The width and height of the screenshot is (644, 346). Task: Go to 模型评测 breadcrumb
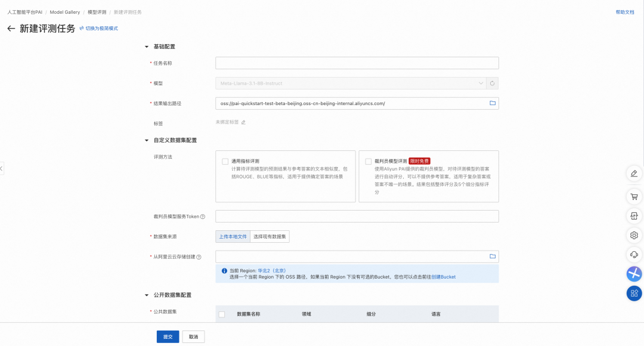pyautogui.click(x=97, y=13)
